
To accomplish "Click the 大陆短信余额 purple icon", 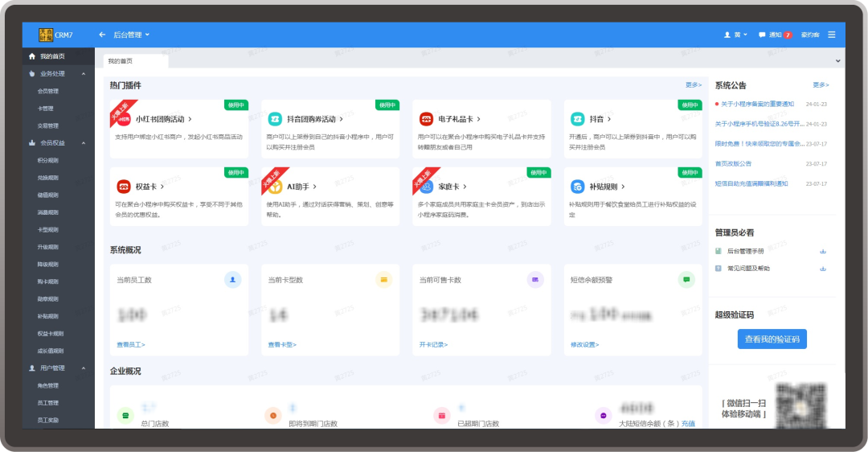I will pos(604,416).
